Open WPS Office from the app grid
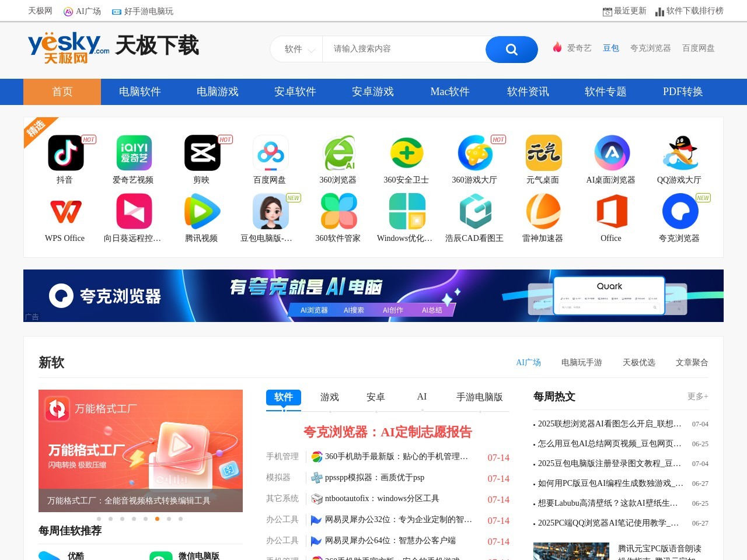This screenshot has width=747, height=560. [x=65, y=211]
